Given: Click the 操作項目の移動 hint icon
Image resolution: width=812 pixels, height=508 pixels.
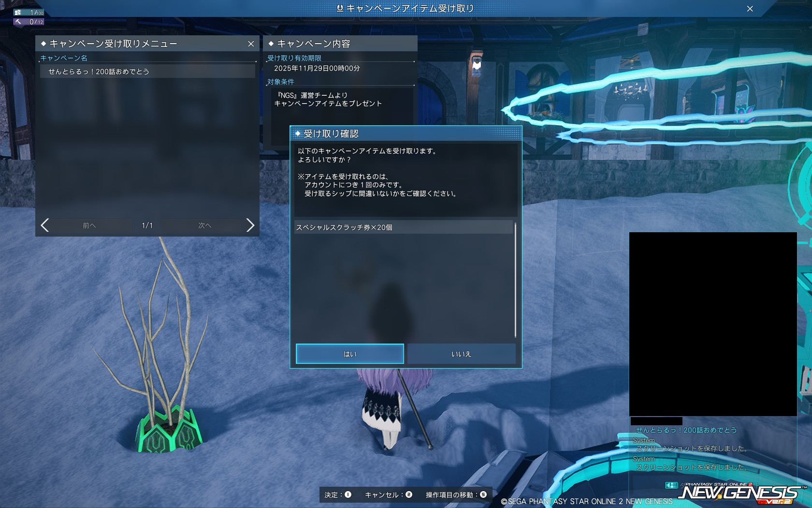Looking at the screenshot, I should click(483, 494).
